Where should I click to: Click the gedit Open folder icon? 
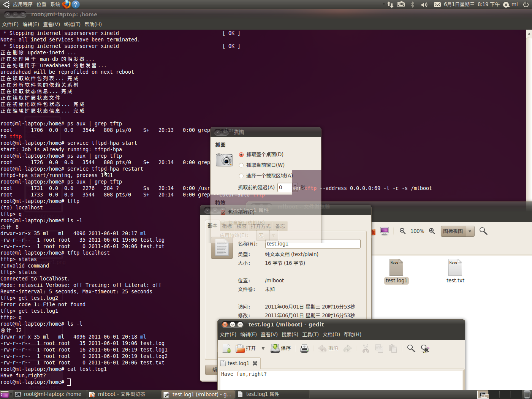point(240,348)
